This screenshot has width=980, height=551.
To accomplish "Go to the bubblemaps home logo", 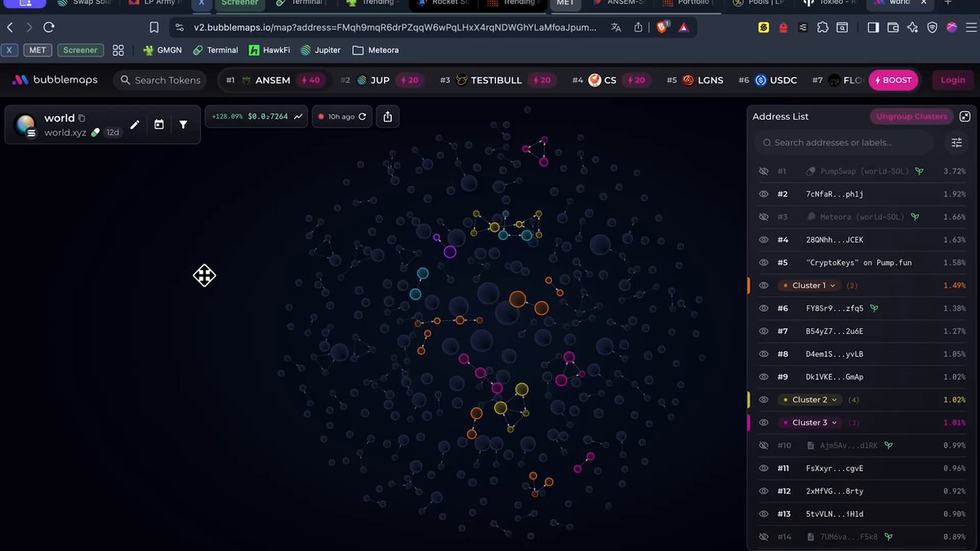I will [55, 80].
